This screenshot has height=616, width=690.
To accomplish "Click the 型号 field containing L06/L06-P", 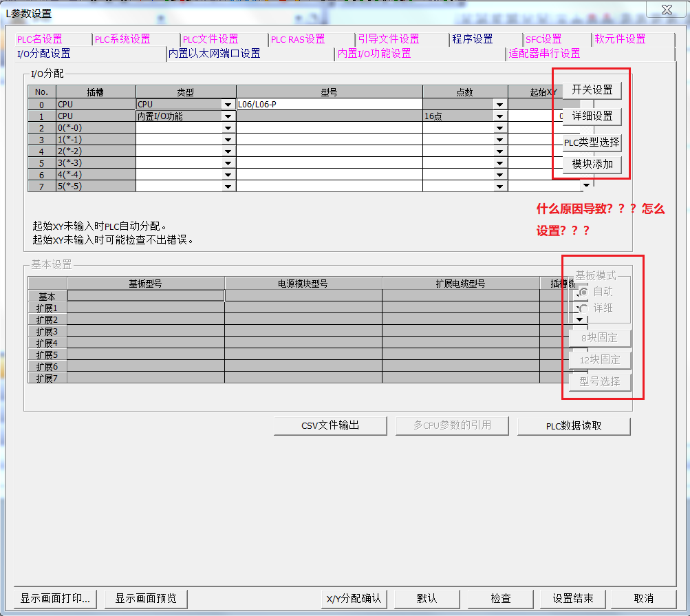I will pyautogui.click(x=329, y=105).
